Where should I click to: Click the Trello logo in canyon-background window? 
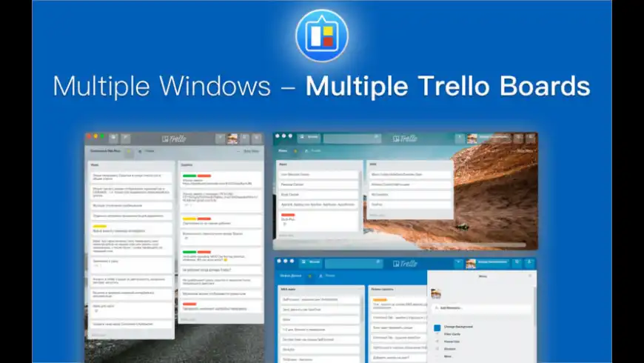[405, 139]
